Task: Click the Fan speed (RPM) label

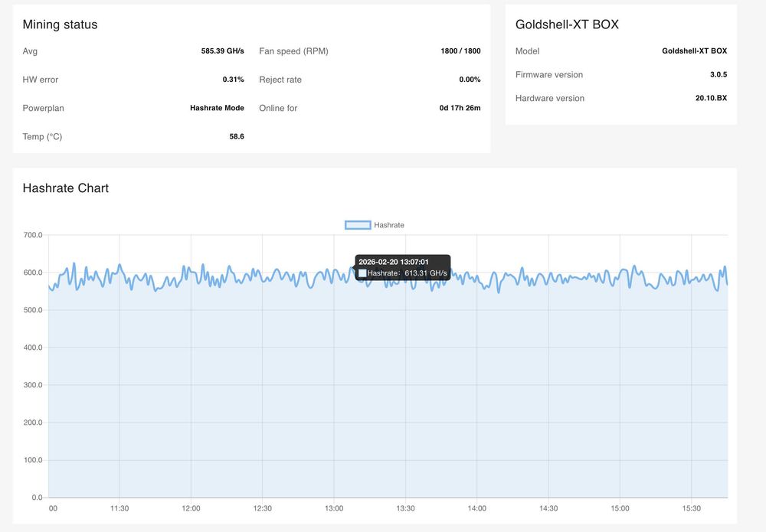Action: 293,51
